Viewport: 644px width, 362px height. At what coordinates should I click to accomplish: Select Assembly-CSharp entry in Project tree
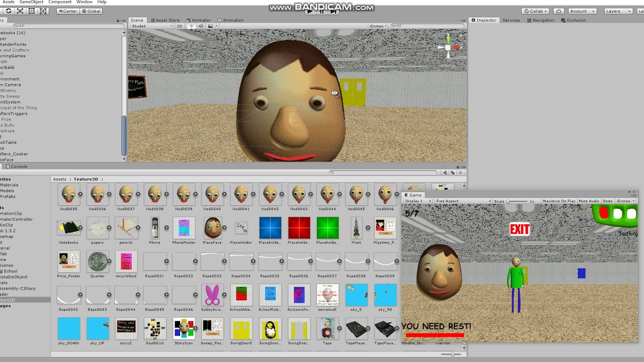(18, 289)
